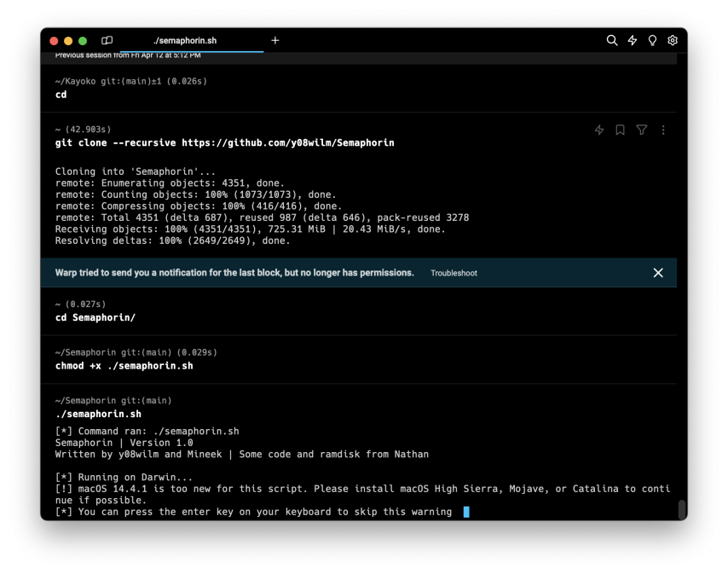The height and width of the screenshot is (574, 728).
Task: Dismiss the notification permissions banner
Action: point(658,273)
